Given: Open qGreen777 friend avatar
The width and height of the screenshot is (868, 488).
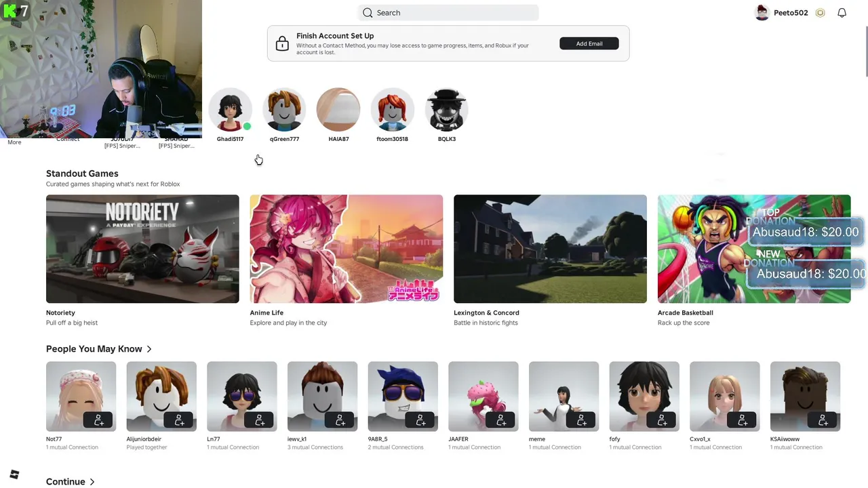Looking at the screenshot, I should pos(284,109).
